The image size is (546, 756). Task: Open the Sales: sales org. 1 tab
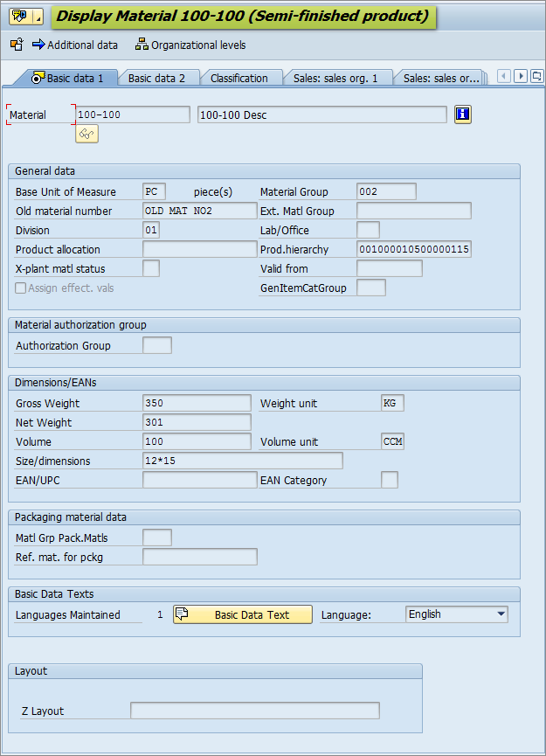click(335, 79)
